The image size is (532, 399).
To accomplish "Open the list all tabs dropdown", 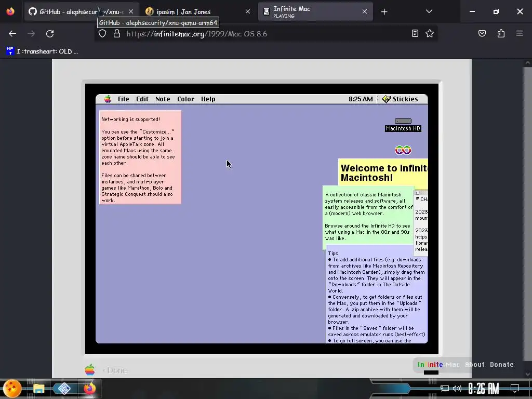I will [x=429, y=11].
